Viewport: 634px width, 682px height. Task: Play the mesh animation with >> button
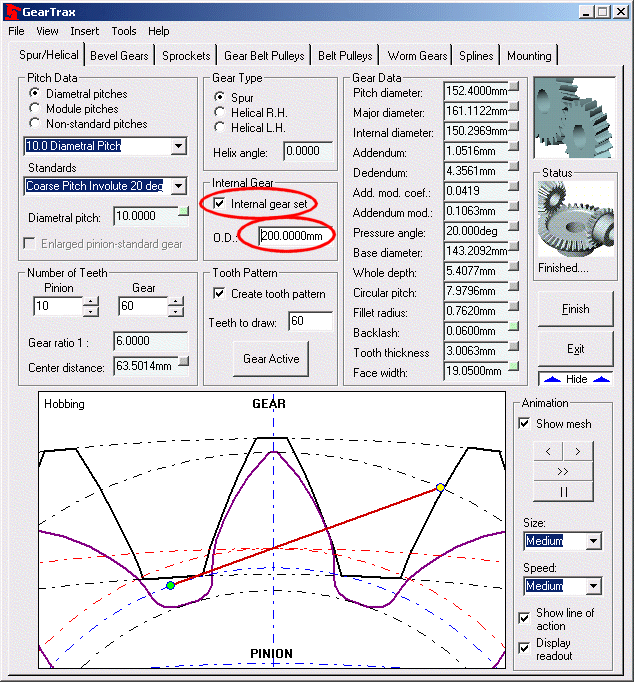tap(563, 471)
